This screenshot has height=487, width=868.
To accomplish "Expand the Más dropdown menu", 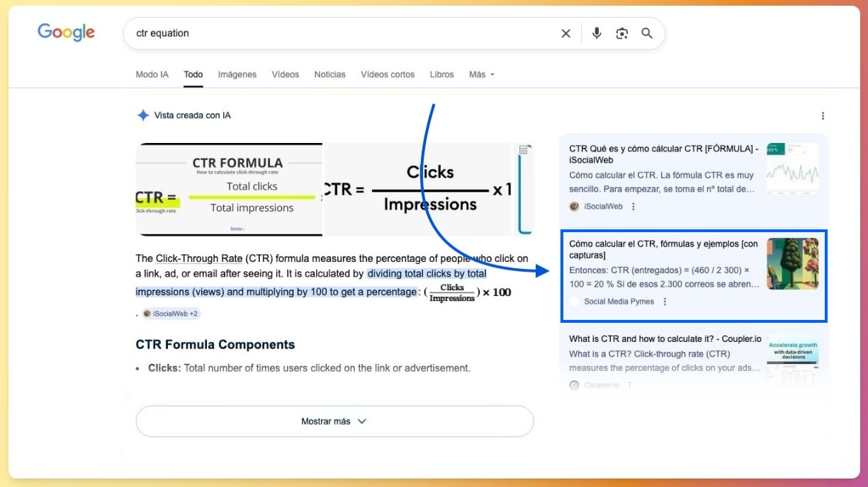I will [x=482, y=74].
